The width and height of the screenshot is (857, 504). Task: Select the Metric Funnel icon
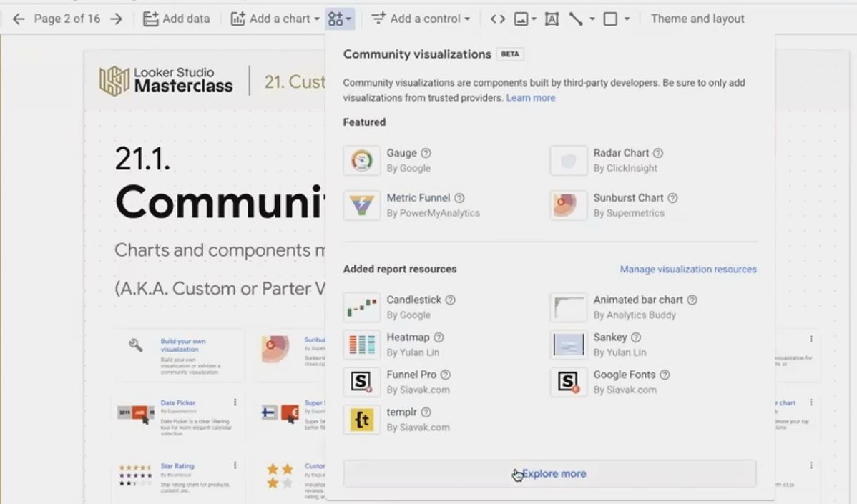click(362, 205)
